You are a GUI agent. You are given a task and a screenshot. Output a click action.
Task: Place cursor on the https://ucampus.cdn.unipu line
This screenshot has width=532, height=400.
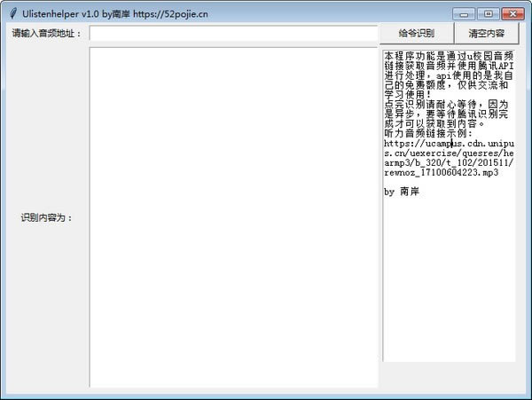449,144
